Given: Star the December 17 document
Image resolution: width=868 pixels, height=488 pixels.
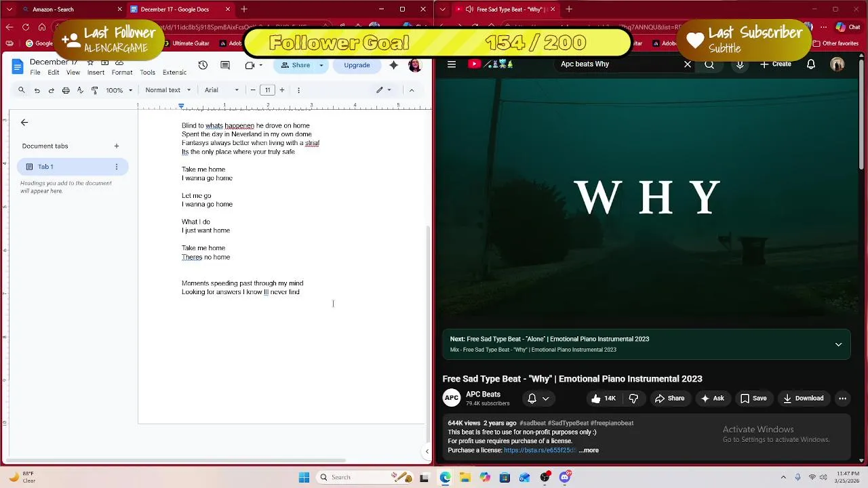Looking at the screenshot, I should [90, 62].
